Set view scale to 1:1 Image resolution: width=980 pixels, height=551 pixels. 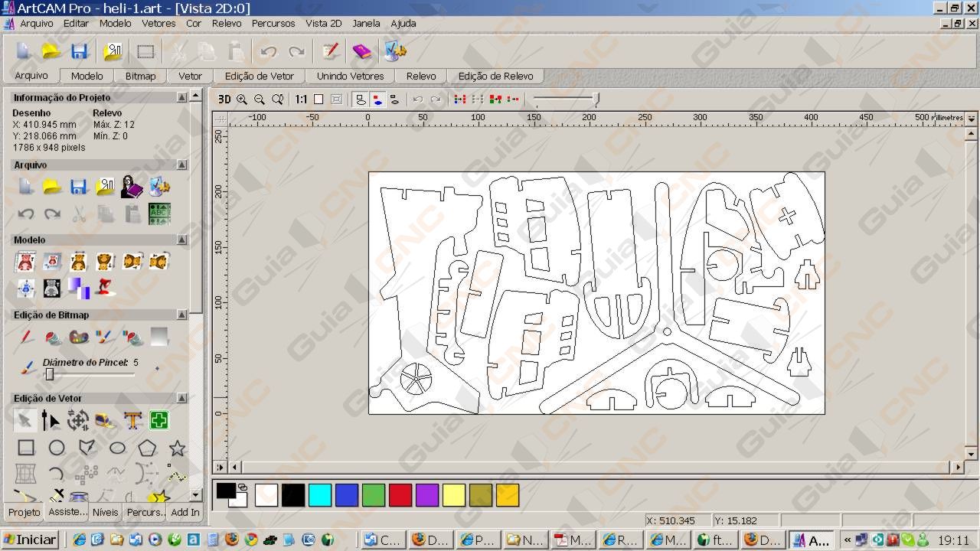301,99
